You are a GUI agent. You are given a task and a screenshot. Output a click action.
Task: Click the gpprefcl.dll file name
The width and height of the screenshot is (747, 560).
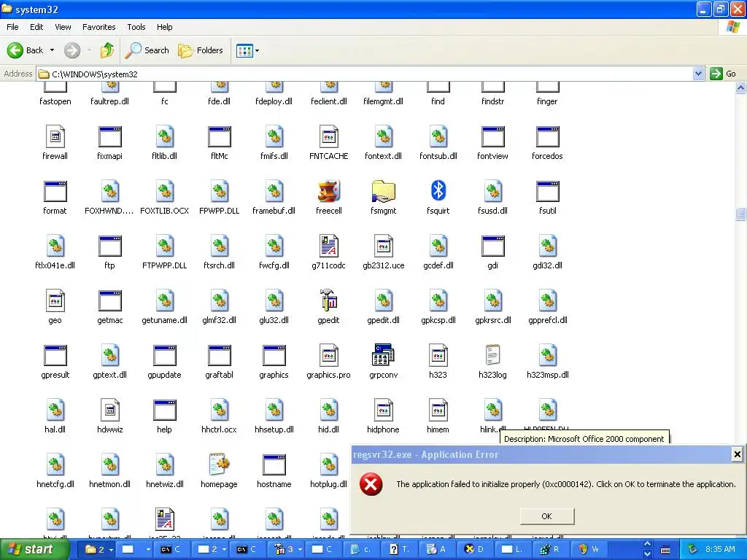click(547, 320)
